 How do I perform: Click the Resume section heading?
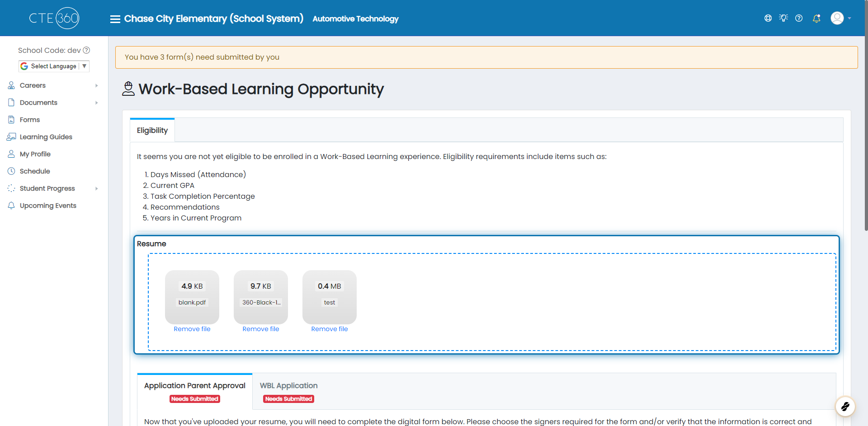[151, 243]
